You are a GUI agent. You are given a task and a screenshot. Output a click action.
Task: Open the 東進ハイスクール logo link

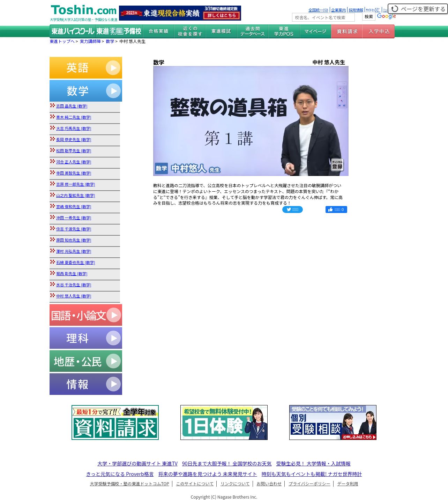coord(73,31)
